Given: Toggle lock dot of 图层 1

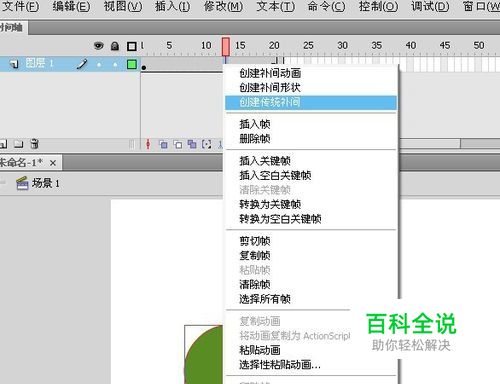Looking at the screenshot, I should pyautogui.click(x=115, y=64).
